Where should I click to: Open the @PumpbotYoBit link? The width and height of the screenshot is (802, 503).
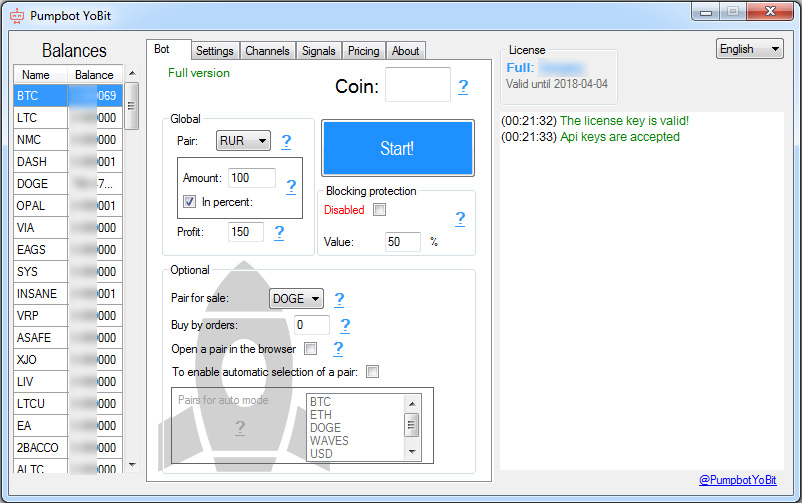[738, 480]
